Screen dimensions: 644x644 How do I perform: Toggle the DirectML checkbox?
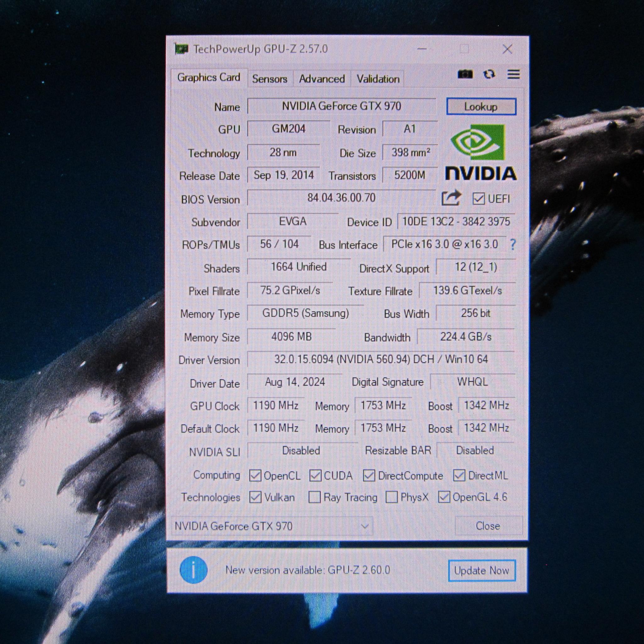[x=459, y=475]
